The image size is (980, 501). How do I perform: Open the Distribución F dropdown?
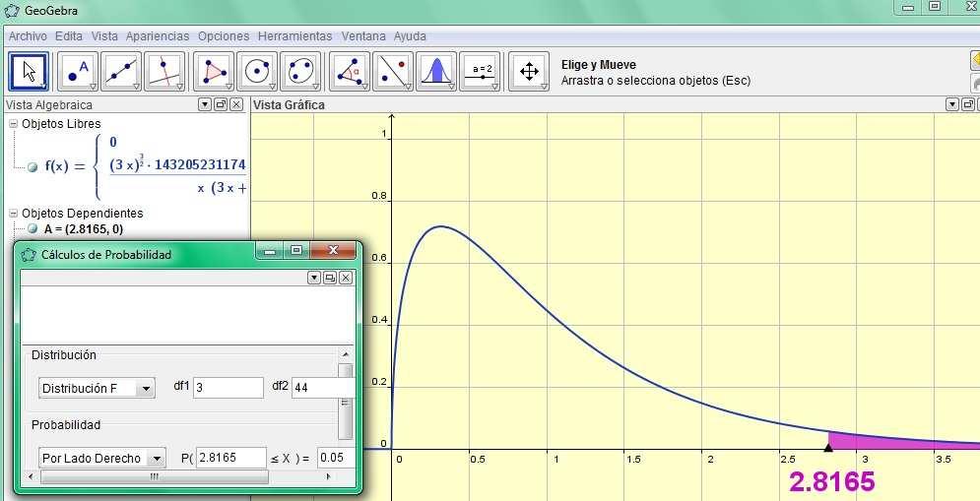(x=97, y=388)
